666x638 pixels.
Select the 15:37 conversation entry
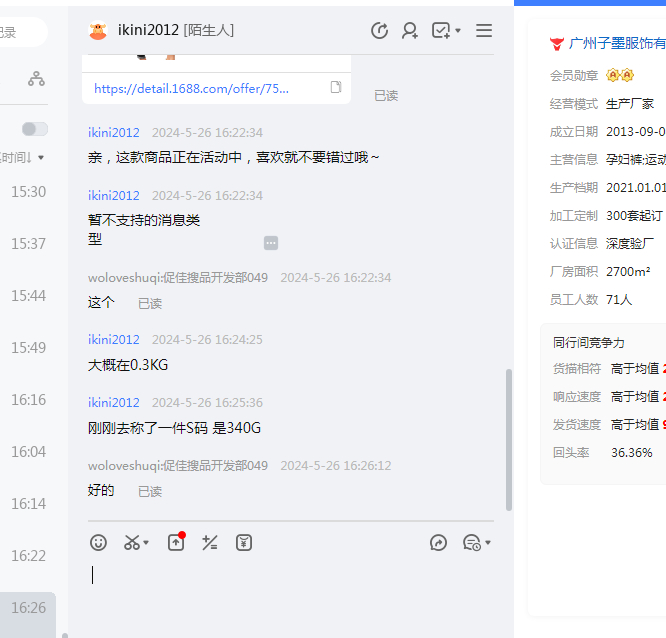pos(28,244)
